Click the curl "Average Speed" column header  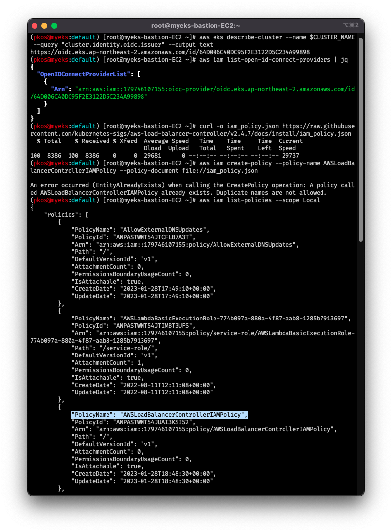(166, 141)
